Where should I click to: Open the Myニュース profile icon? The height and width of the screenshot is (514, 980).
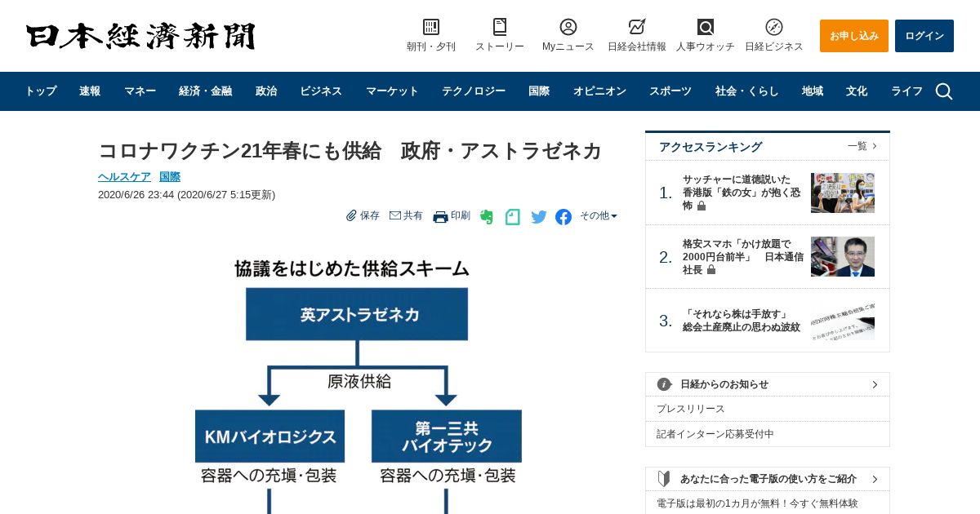tap(568, 27)
